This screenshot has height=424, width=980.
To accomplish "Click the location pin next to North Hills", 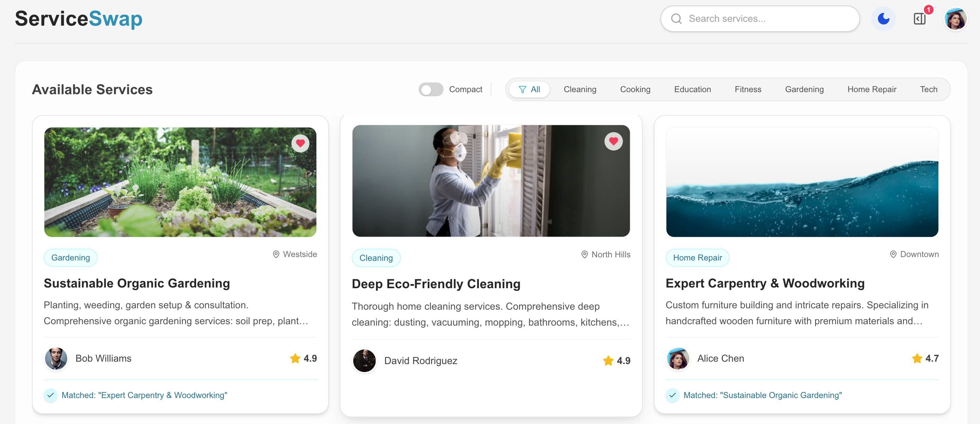I will [585, 254].
